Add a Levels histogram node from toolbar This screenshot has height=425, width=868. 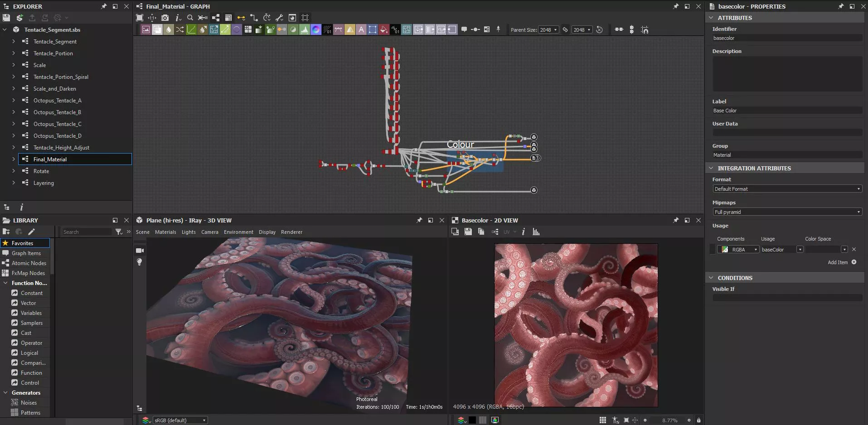click(305, 30)
